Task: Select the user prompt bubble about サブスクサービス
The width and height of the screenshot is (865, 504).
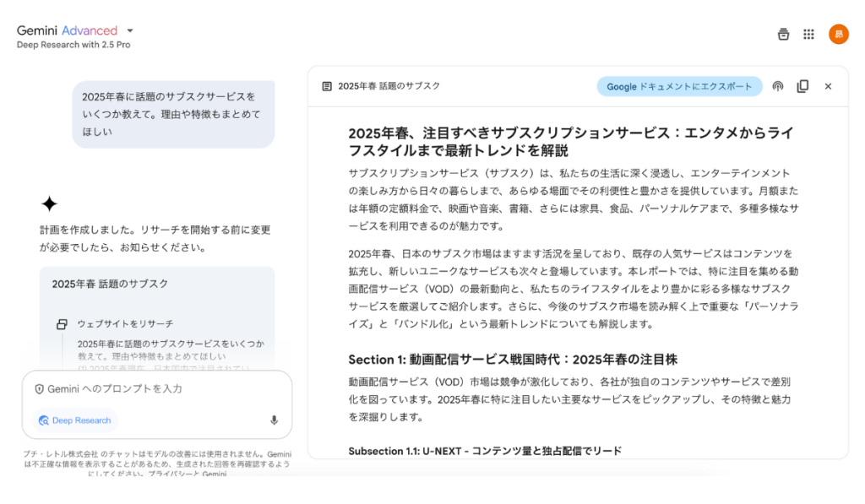Action: [x=173, y=114]
